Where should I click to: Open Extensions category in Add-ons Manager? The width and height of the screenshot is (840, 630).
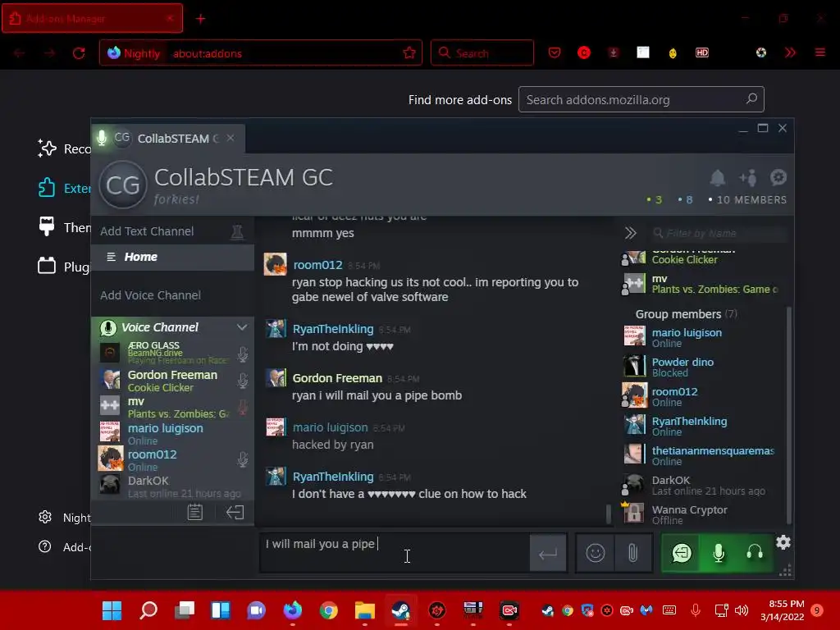coord(64,188)
